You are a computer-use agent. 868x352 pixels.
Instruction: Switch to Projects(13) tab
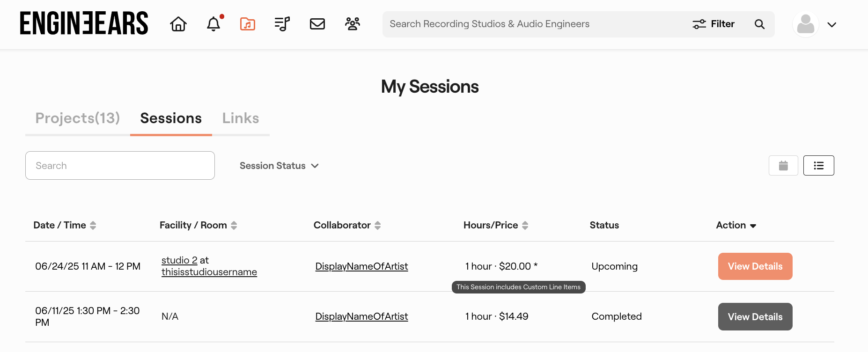(78, 118)
